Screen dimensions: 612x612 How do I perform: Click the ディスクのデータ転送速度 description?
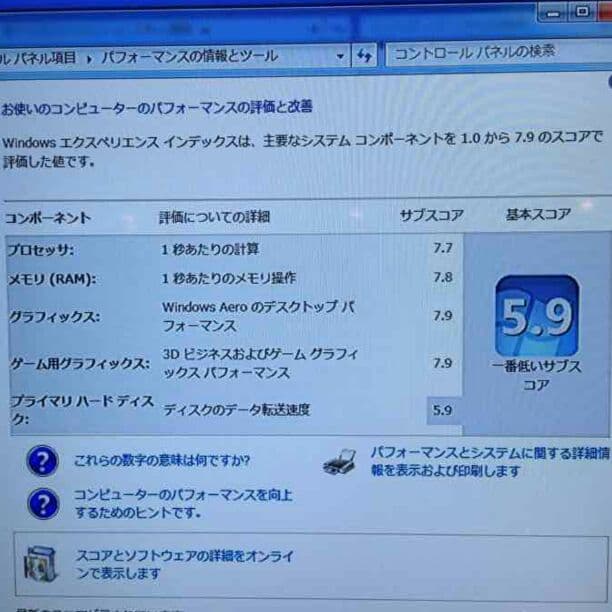pyautogui.click(x=237, y=410)
